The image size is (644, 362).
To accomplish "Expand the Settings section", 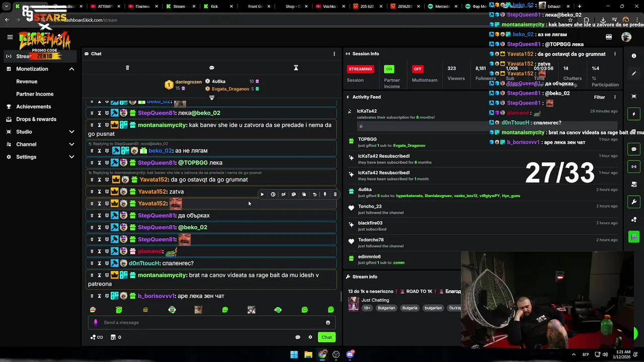I will [71, 157].
